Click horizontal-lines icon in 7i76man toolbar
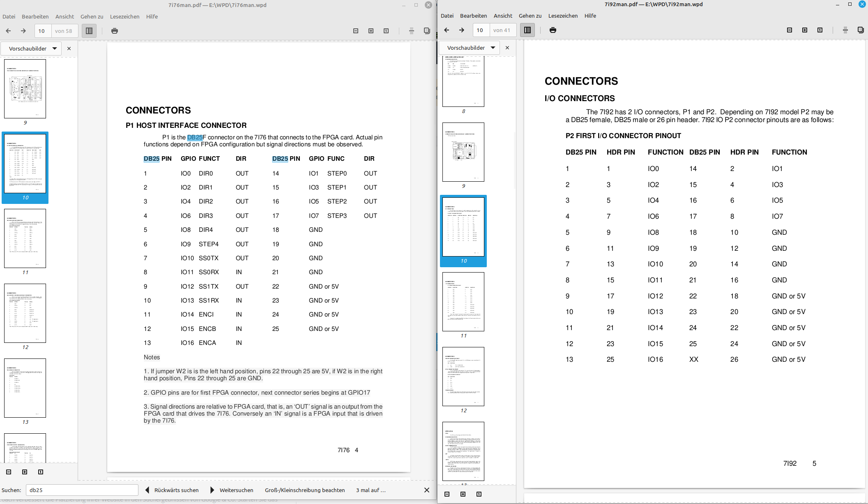The width and height of the screenshot is (868, 504). [412, 31]
